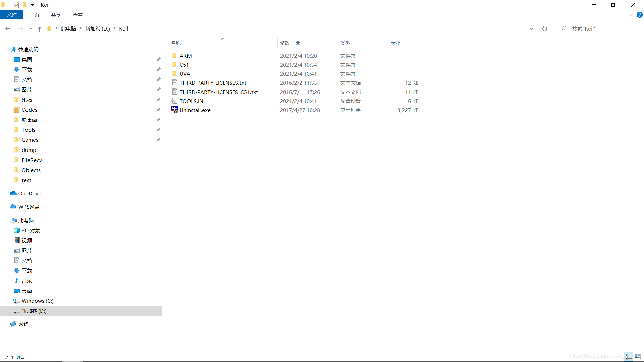Select 网络 in the navigation pane
The image size is (644, 362).
tap(23, 324)
